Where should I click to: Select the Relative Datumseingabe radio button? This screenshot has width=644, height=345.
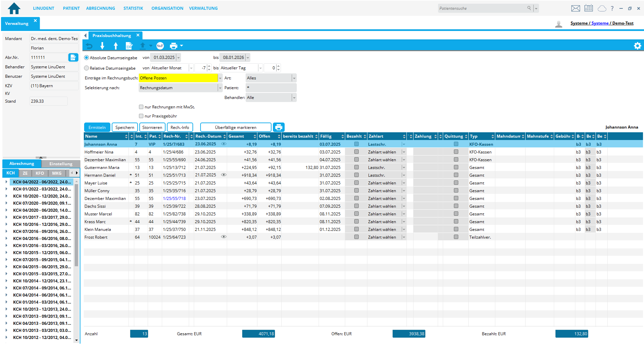tap(86, 68)
